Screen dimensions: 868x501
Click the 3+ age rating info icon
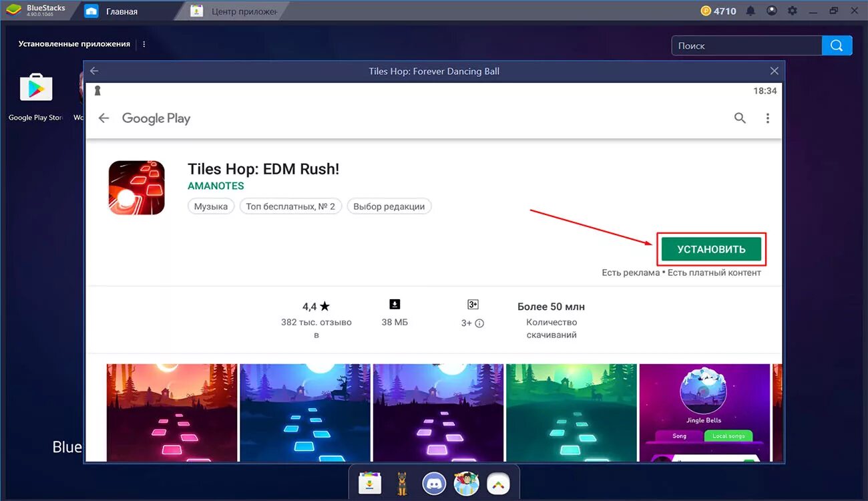479,323
